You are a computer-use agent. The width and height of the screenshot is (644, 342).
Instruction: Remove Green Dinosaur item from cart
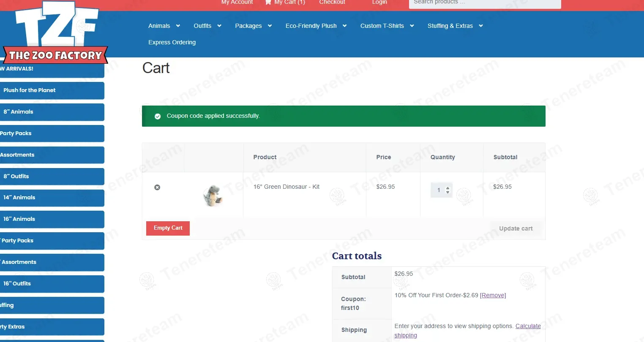pyautogui.click(x=157, y=187)
